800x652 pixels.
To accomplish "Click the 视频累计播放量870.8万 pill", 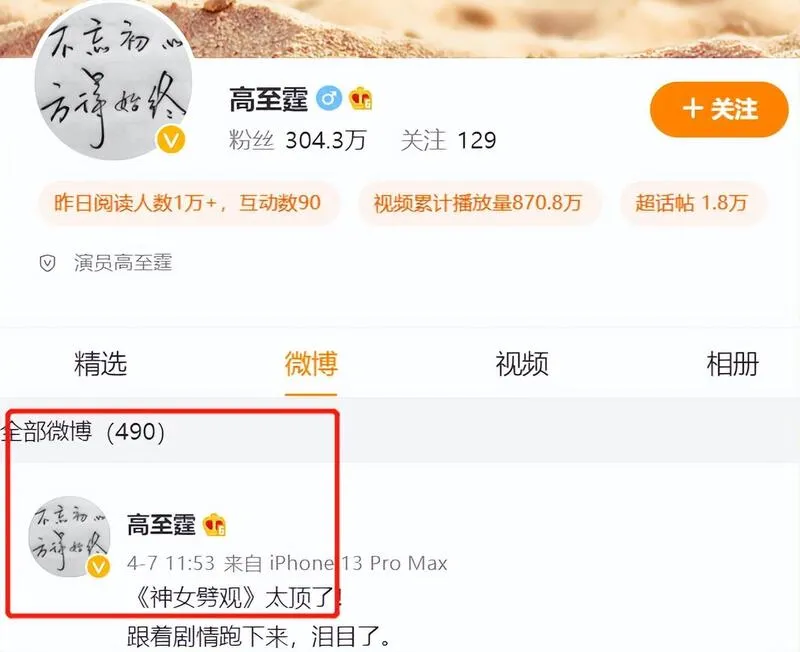I will [x=478, y=203].
